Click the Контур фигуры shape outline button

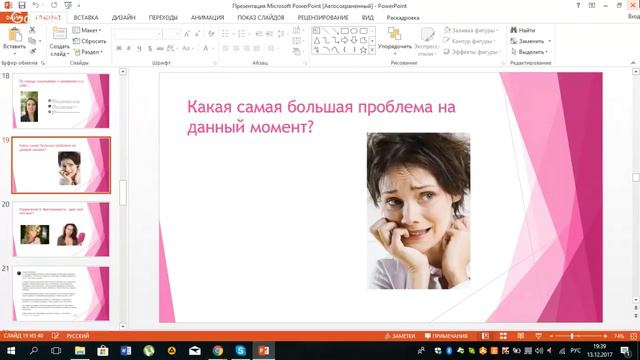470,41
